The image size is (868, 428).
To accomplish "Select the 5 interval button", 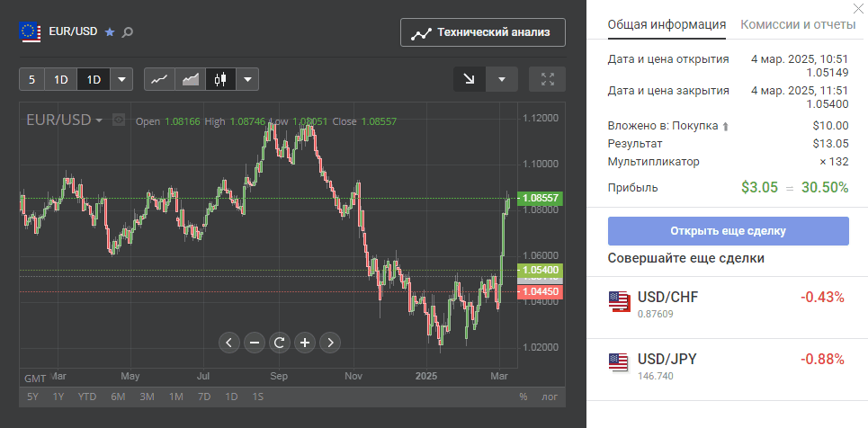I will pyautogui.click(x=31, y=79).
